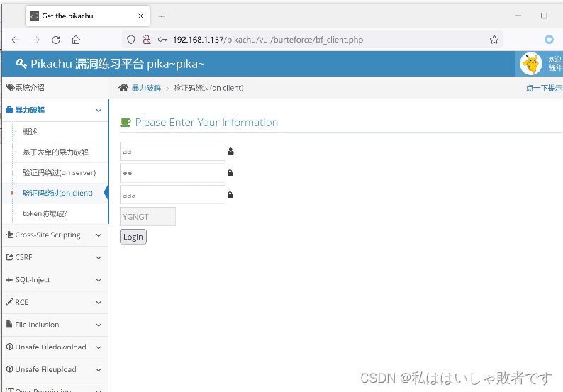This screenshot has width=563, height=392.
Task: Click the circular extension icon in toolbar
Action: (549, 40)
